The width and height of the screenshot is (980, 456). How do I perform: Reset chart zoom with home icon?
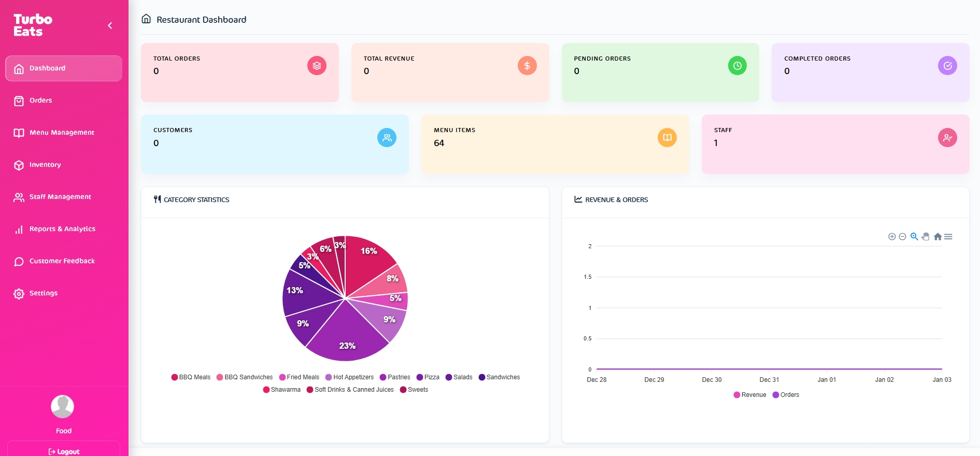pyautogui.click(x=938, y=237)
